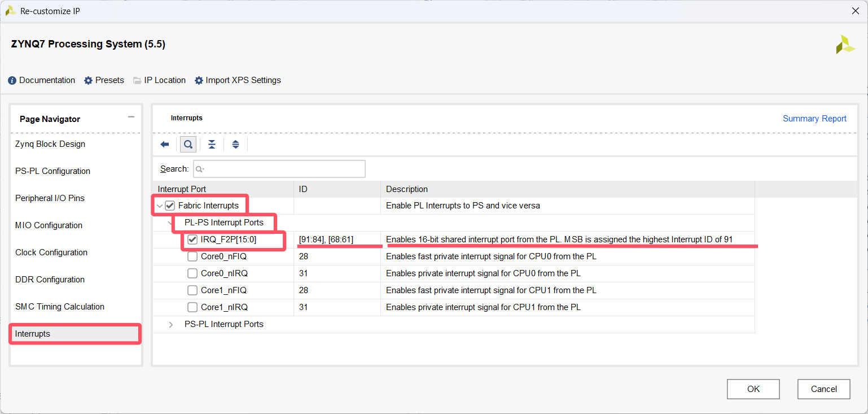Toggle the search magnifier toolbar icon
This screenshot has height=414, width=868.
pyautogui.click(x=188, y=145)
